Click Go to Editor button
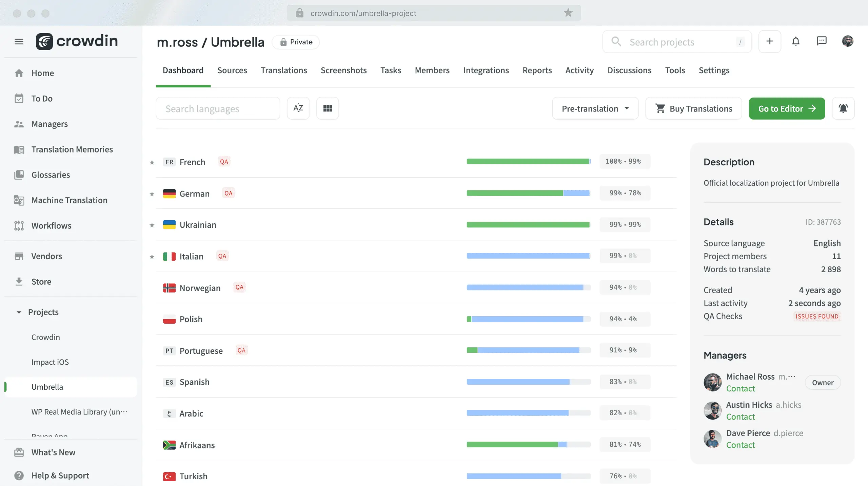 787,108
